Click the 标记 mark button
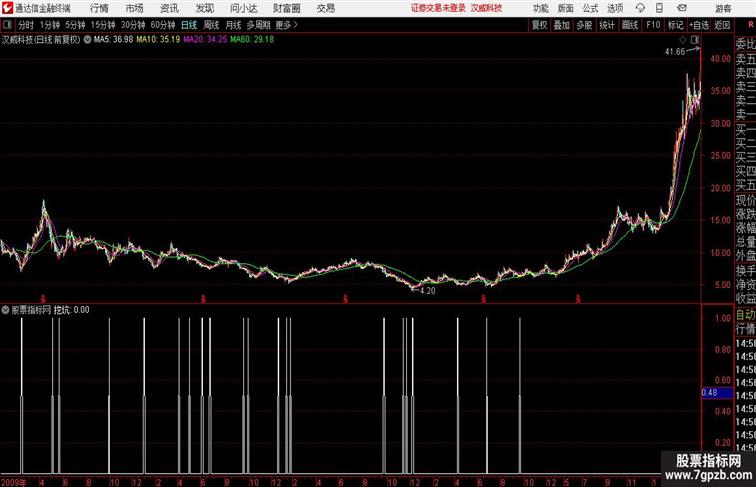 pos(675,25)
